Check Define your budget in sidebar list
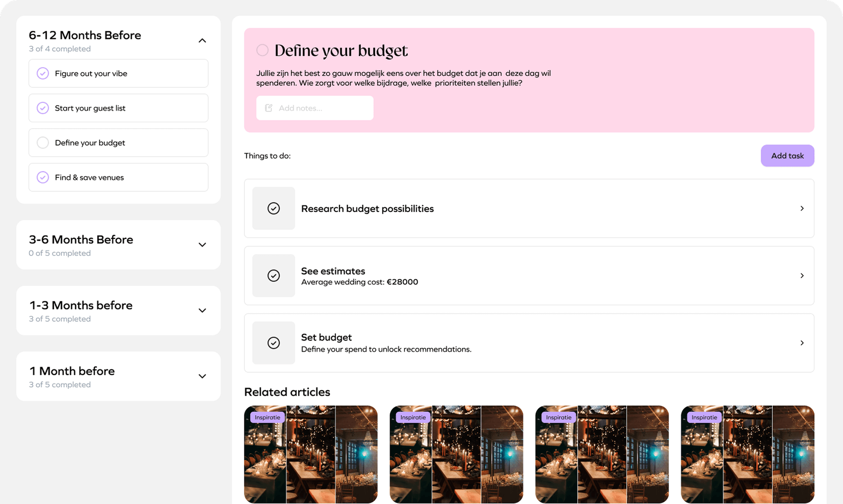Image resolution: width=843 pixels, height=504 pixels. coord(43,143)
